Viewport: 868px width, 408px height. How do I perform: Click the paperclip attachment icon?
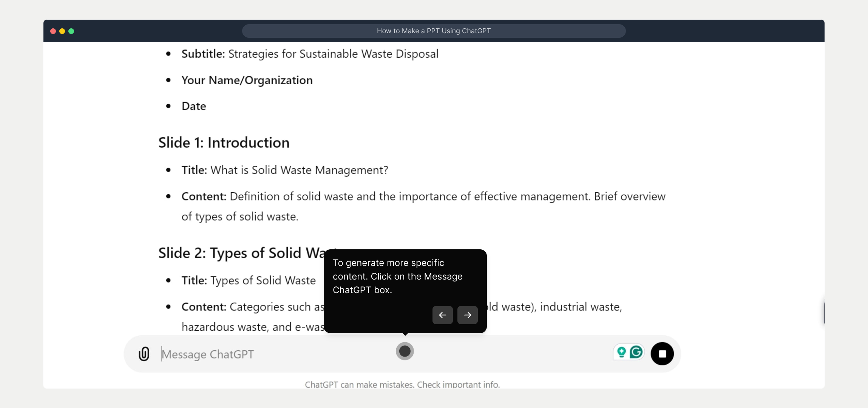(x=144, y=354)
